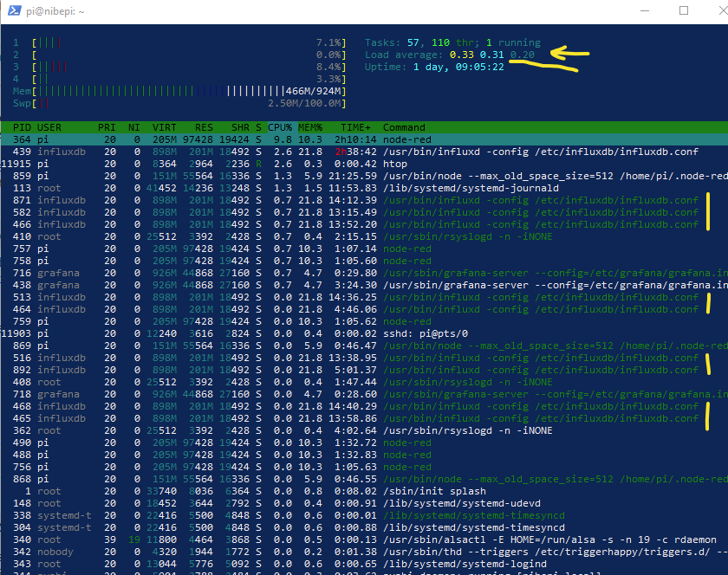The image size is (728, 575).
Task: Sort by the USER column header
Action: [50, 127]
